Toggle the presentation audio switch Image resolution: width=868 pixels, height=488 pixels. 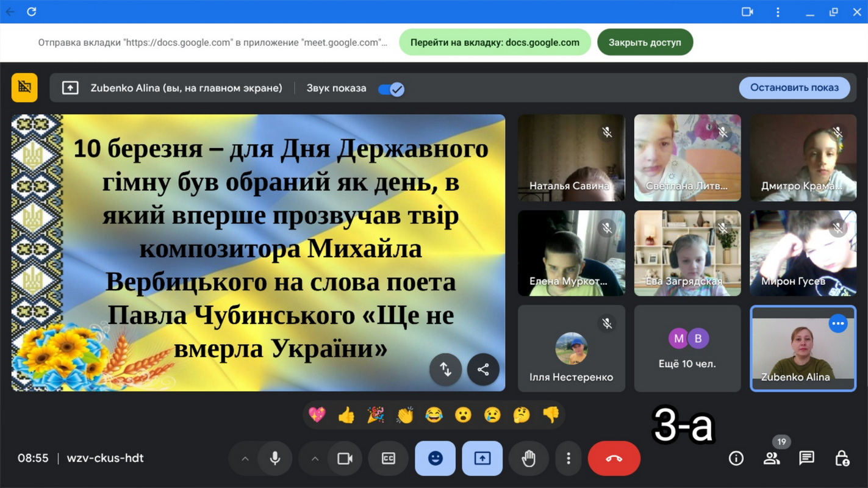pos(391,89)
